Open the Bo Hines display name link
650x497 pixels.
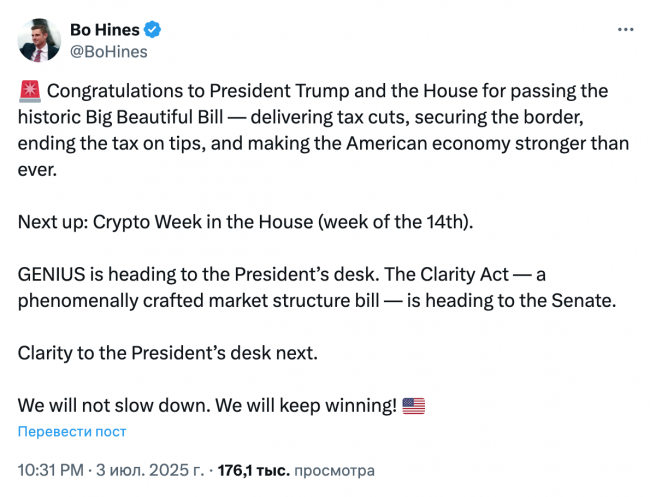coord(105,30)
